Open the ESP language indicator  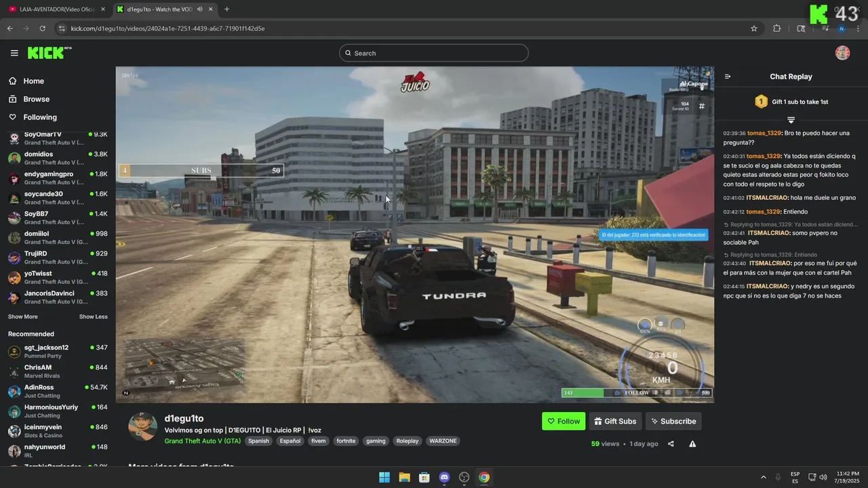click(795, 477)
